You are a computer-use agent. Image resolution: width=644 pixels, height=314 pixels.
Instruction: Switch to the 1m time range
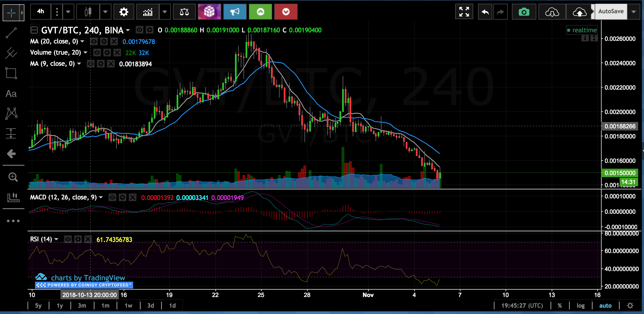[x=105, y=306]
